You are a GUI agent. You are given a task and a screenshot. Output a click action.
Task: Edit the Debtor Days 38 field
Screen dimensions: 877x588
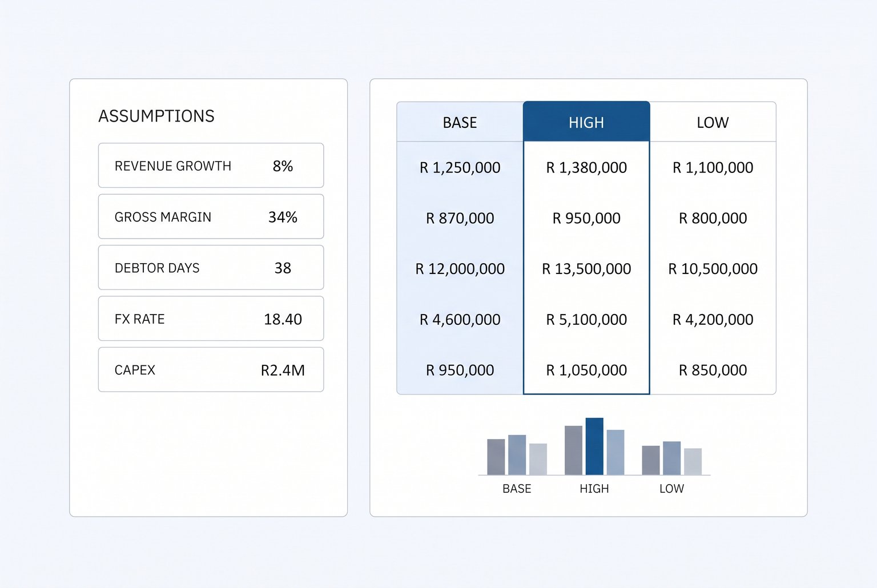211,268
